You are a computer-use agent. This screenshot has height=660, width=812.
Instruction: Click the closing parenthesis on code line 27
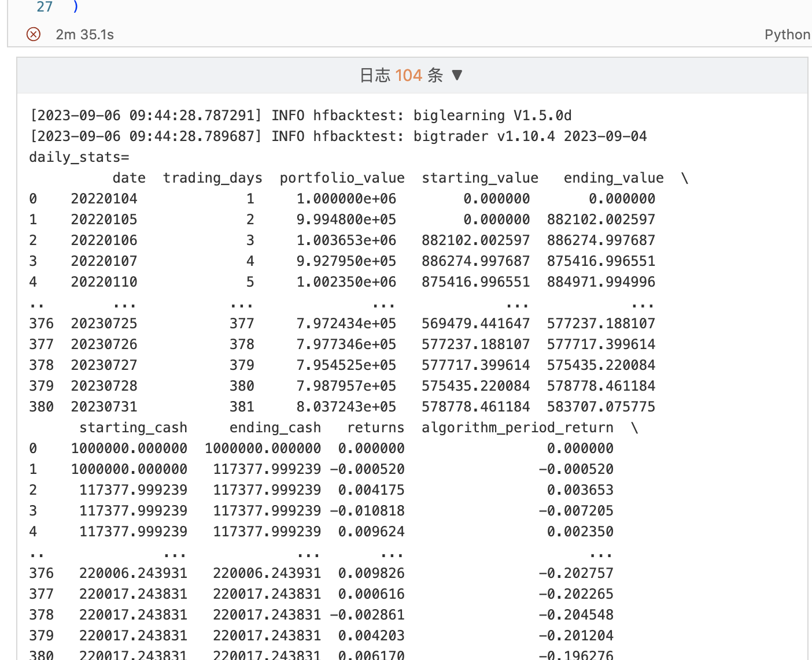point(75,7)
